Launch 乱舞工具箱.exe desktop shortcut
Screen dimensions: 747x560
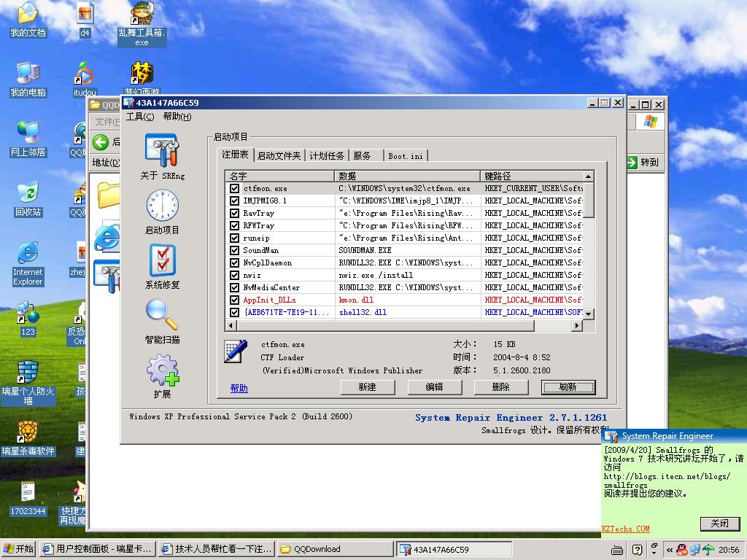tap(142, 13)
